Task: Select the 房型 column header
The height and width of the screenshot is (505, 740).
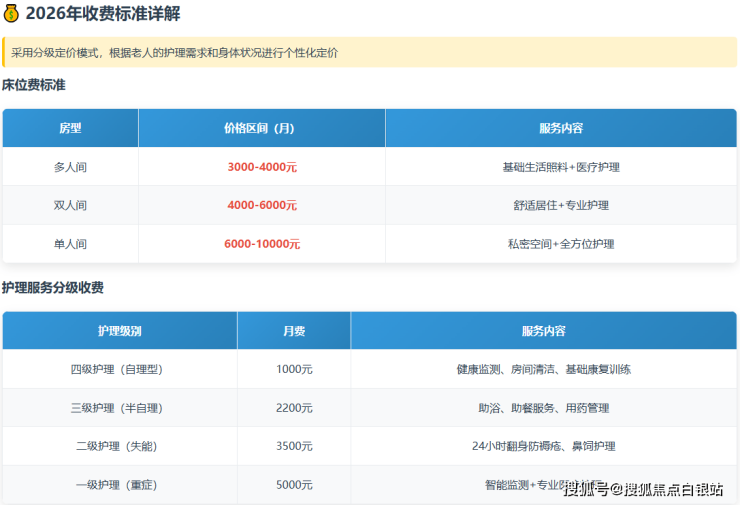Action: coord(70,128)
